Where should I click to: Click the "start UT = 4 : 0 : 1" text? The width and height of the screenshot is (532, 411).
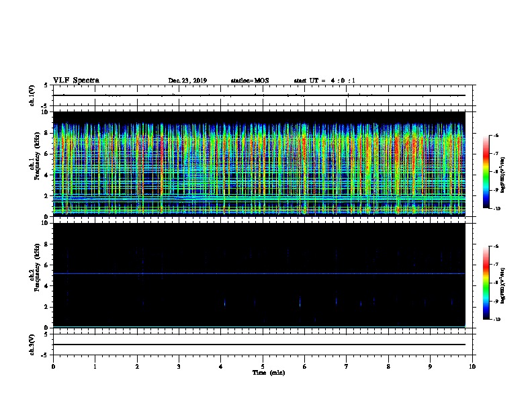(x=324, y=81)
